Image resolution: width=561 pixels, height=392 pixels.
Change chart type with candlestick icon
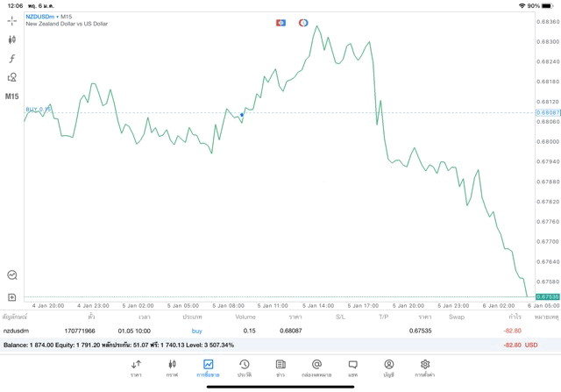click(12, 39)
